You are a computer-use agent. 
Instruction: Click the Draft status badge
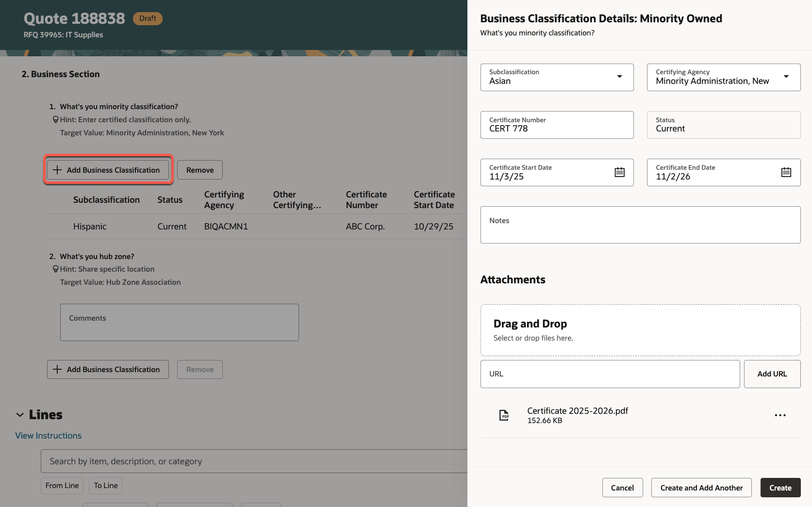(148, 18)
